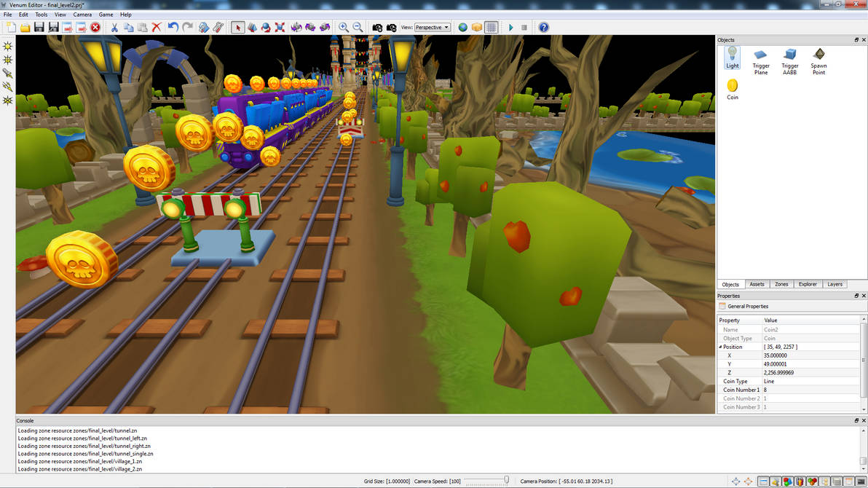
Task: Open the File menu
Action: [8, 15]
